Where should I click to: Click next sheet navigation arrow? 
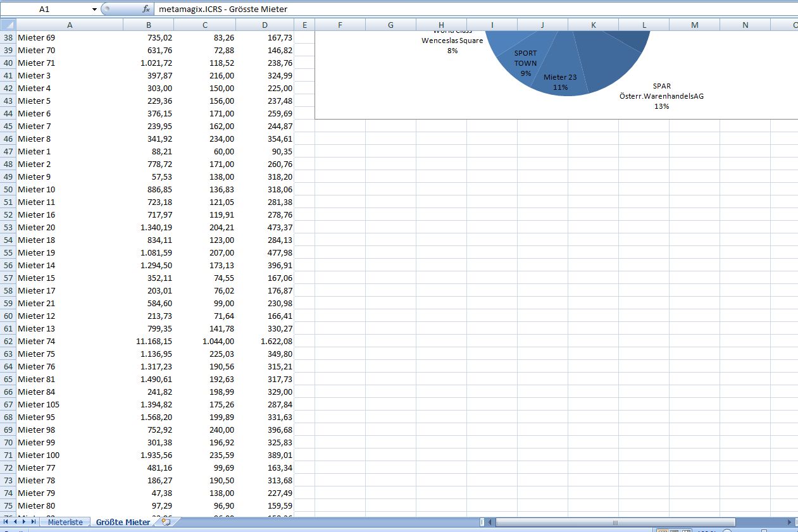24,522
